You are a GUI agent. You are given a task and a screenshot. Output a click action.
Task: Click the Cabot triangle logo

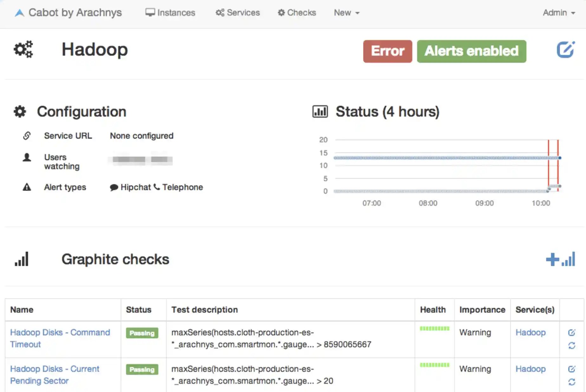pos(19,12)
